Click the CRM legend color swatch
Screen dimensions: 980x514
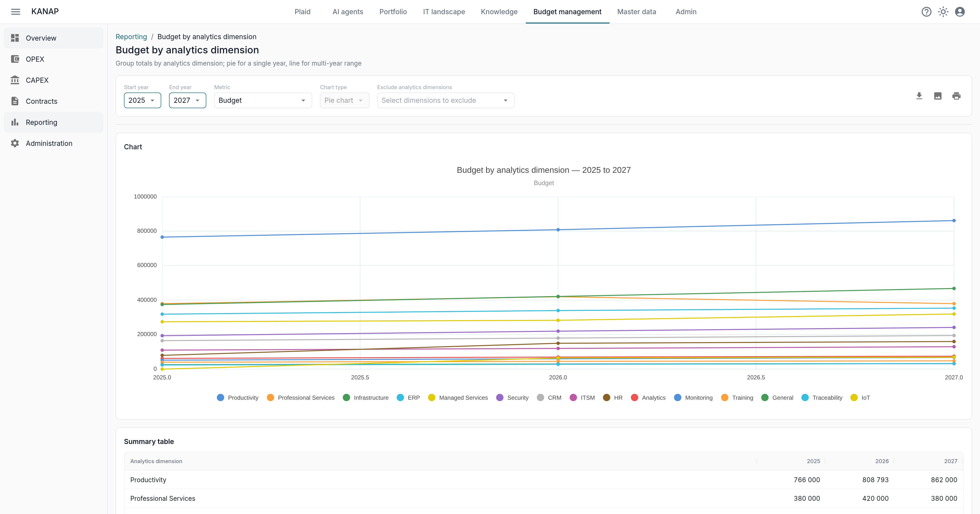coord(540,398)
